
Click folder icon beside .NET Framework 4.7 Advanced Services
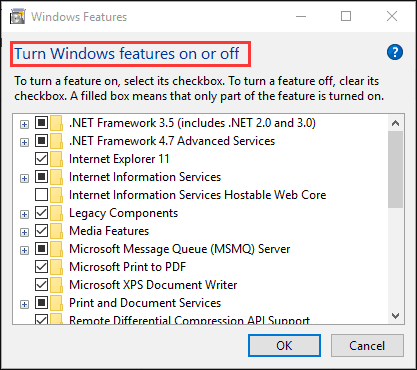pyautogui.click(x=56, y=141)
